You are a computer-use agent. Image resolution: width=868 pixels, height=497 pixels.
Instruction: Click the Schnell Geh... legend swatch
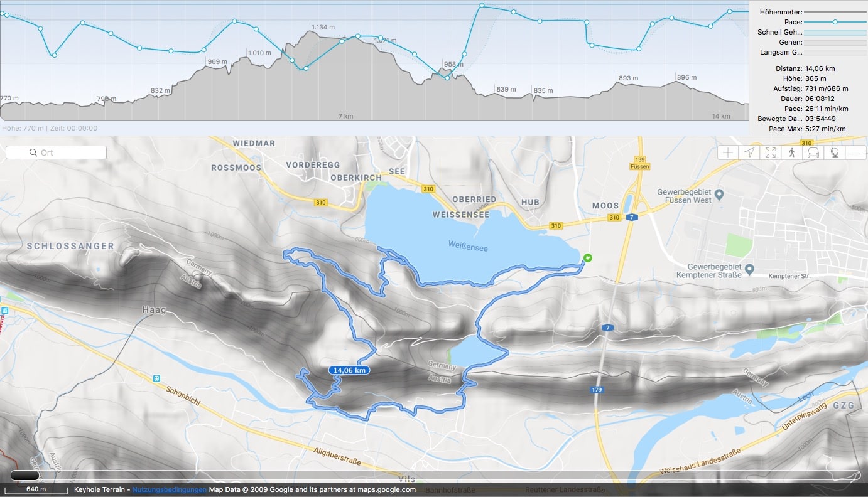(835, 32)
